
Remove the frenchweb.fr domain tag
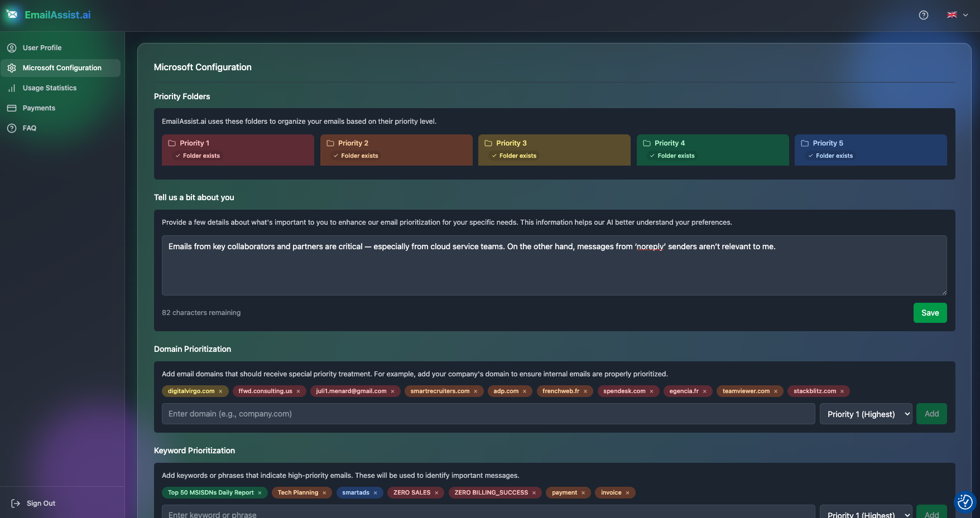585,391
